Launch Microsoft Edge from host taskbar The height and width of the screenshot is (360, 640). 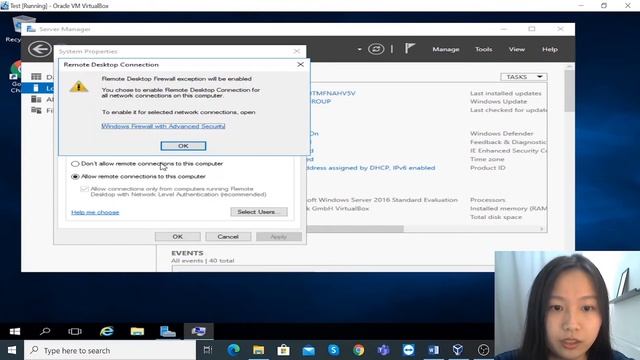pos(233,350)
